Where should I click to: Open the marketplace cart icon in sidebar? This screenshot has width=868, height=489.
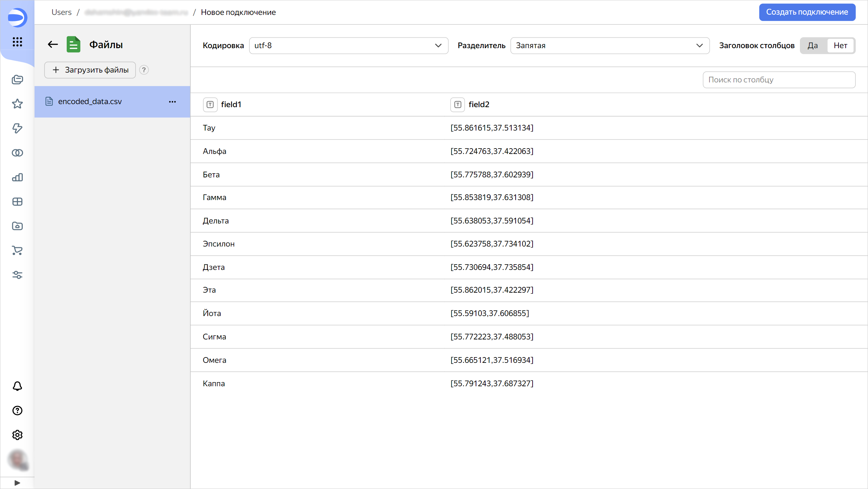(17, 251)
